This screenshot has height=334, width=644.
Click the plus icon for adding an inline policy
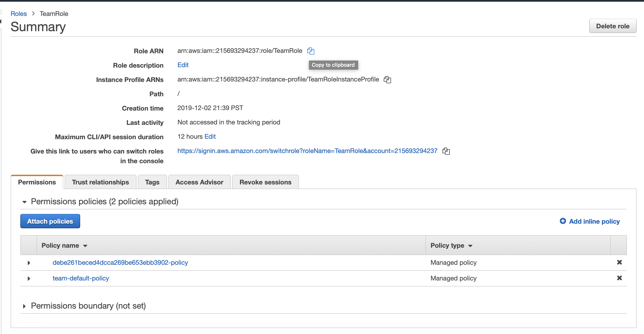[x=562, y=221]
